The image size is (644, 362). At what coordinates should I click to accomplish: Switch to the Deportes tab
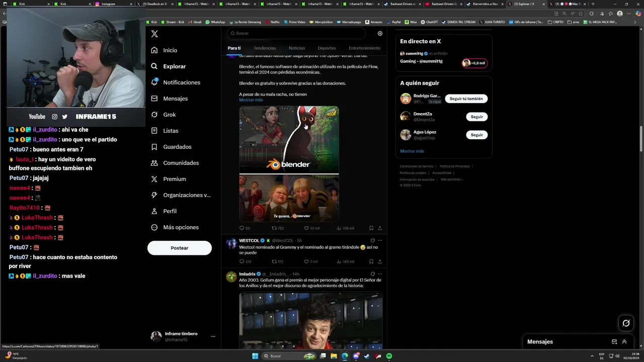point(327,48)
